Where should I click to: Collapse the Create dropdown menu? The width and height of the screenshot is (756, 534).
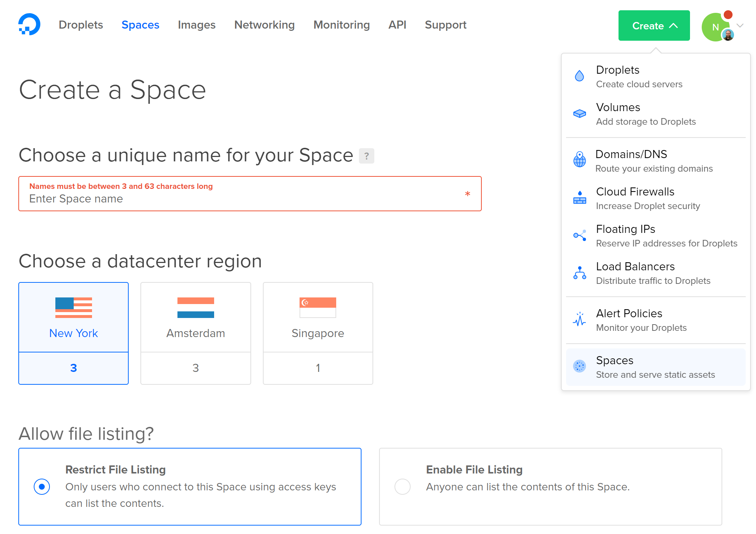(654, 26)
